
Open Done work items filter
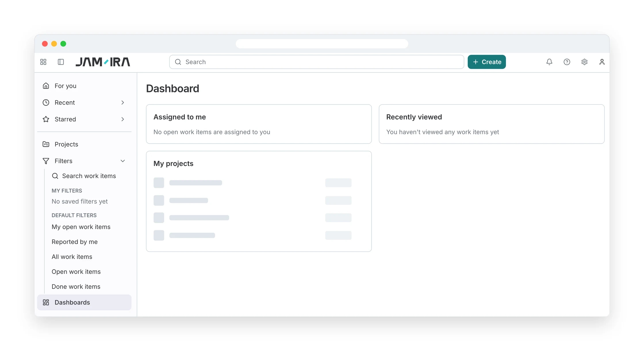76,287
